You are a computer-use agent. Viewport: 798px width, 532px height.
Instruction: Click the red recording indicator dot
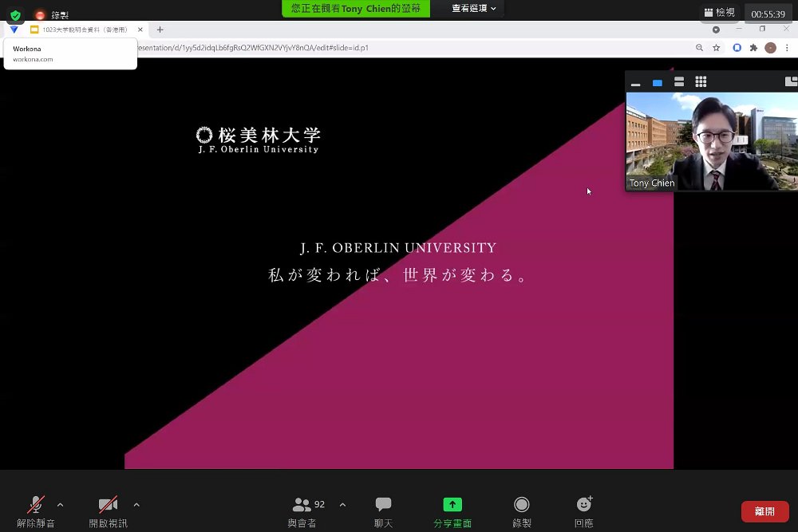click(x=40, y=15)
